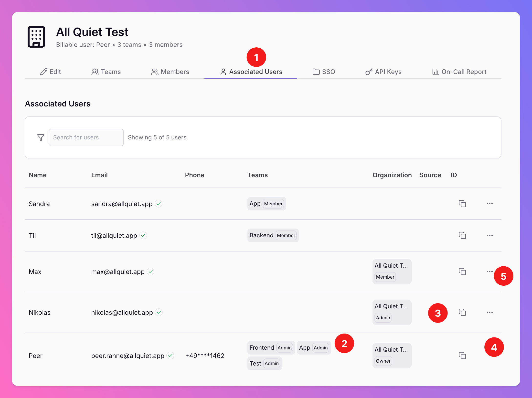This screenshot has width=532, height=398.
Task: Go to the On-Call Report tab
Action: pos(459,72)
